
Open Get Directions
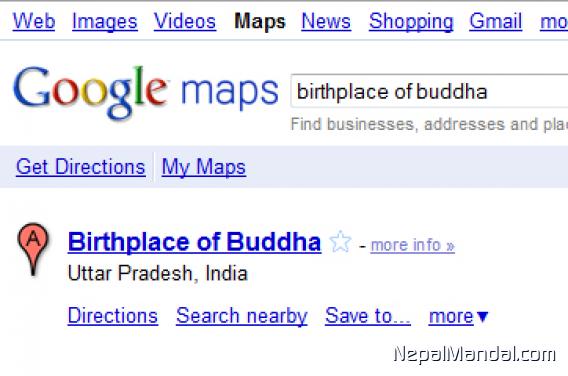coord(80,167)
